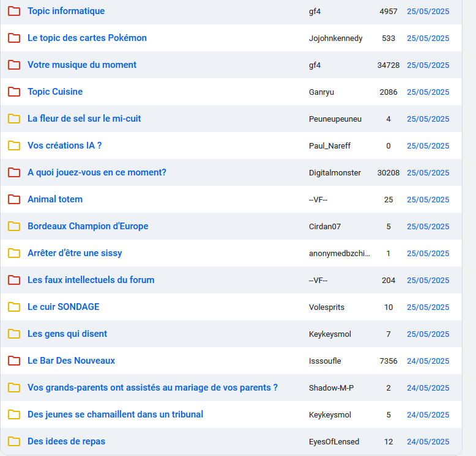This screenshot has height=456, width=476.
Task: Click red folder icon beside Le Bar Des Nouveaux
Action: (x=14, y=361)
